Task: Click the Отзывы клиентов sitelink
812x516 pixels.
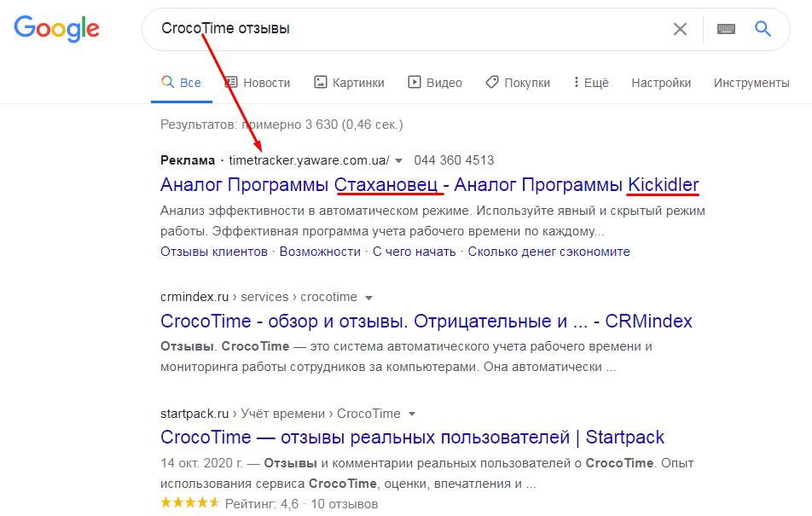Action: coord(213,252)
